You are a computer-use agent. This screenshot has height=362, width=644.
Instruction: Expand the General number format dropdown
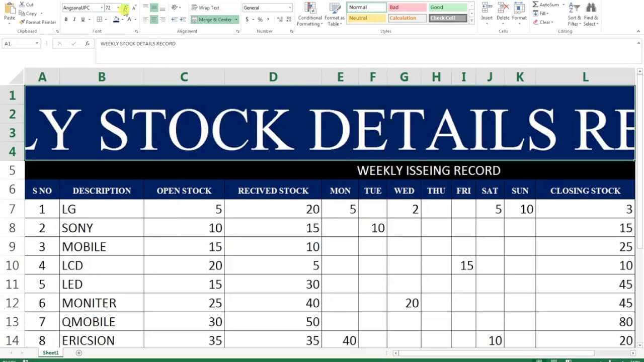[x=290, y=8]
